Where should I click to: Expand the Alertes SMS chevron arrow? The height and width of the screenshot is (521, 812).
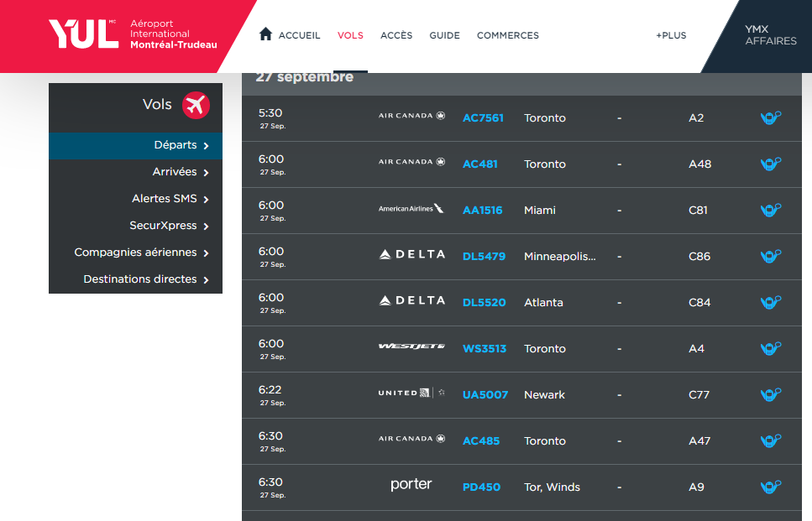(x=206, y=199)
